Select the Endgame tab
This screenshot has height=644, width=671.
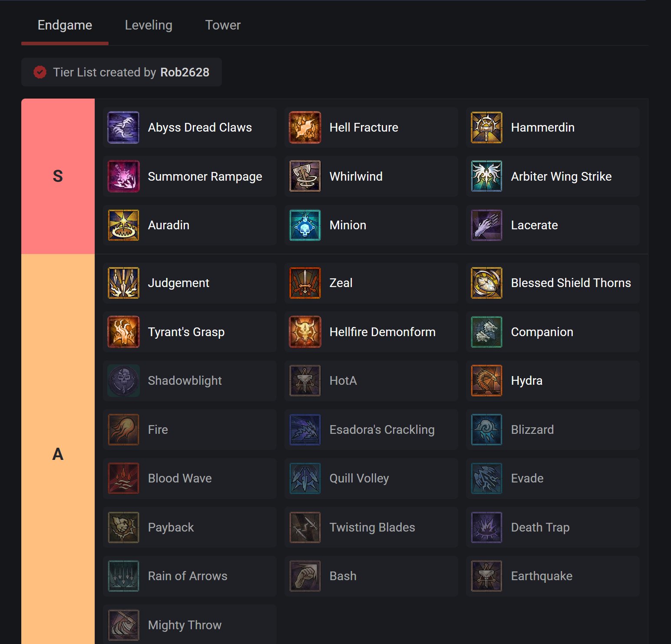pyautogui.click(x=65, y=25)
